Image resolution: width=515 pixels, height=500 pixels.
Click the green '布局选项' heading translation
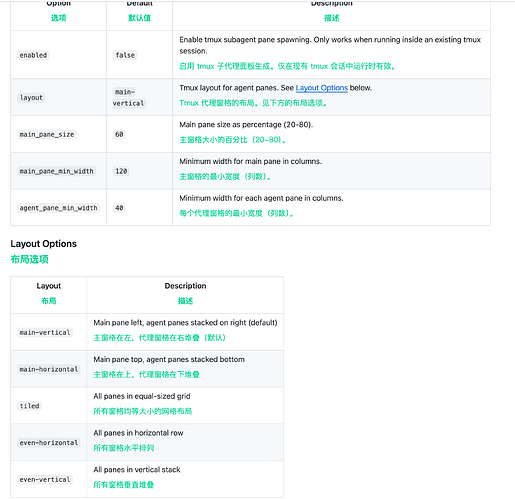click(x=29, y=259)
